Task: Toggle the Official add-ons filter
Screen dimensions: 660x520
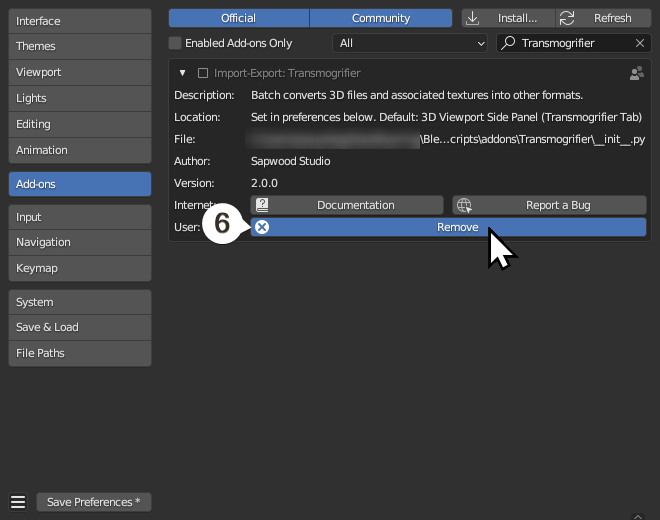Action: click(x=238, y=18)
